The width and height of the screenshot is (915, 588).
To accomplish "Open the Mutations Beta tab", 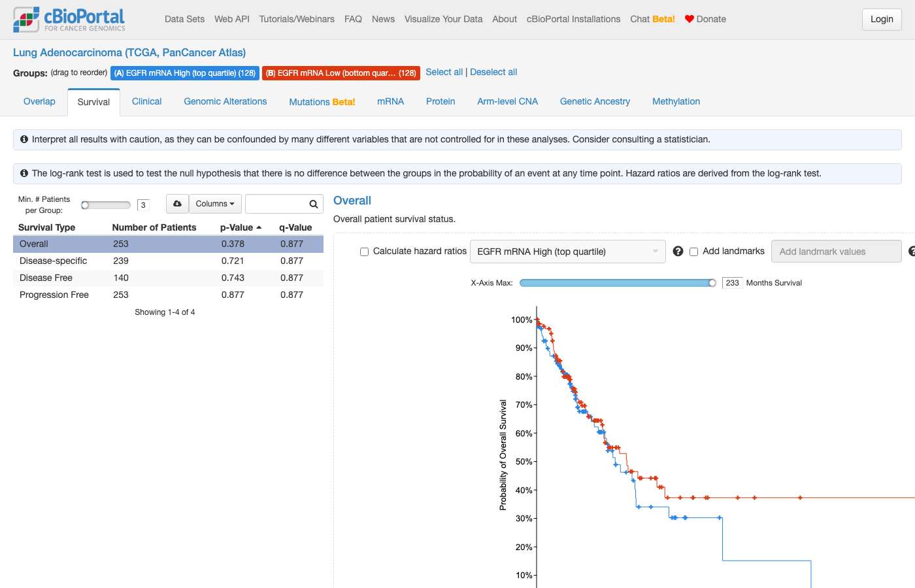I will pyautogui.click(x=322, y=102).
